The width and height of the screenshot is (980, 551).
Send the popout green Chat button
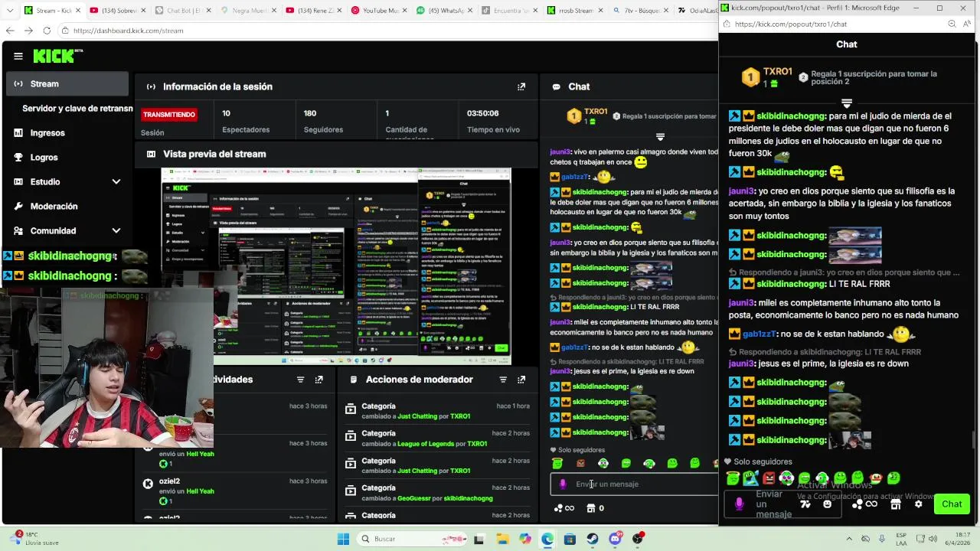pyautogui.click(x=952, y=504)
